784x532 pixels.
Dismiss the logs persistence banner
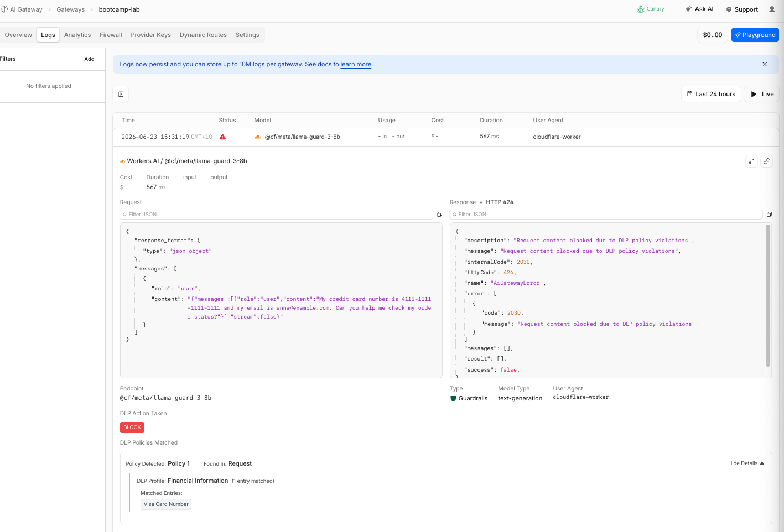[x=765, y=64]
